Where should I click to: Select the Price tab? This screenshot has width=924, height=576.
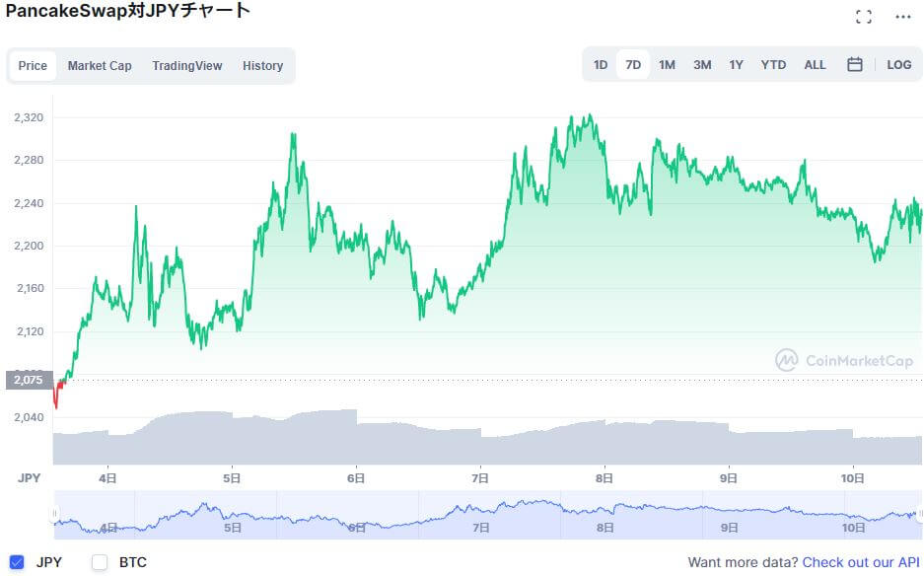point(33,66)
